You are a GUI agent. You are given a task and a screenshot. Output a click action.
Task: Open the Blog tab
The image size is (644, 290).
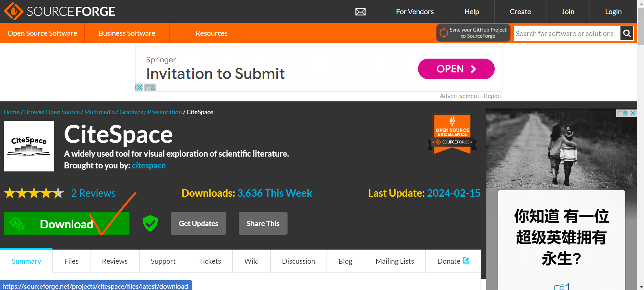click(345, 261)
